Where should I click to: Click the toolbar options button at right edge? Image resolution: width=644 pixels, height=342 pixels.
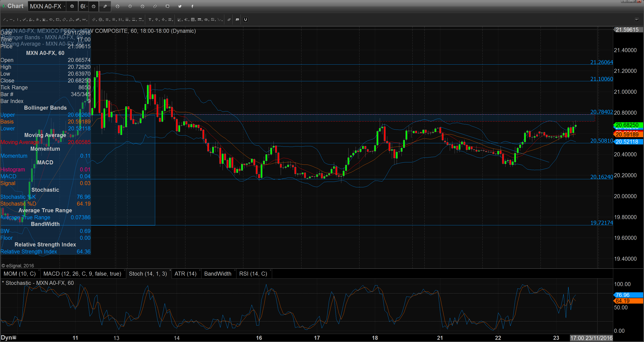pyautogui.click(x=637, y=20)
